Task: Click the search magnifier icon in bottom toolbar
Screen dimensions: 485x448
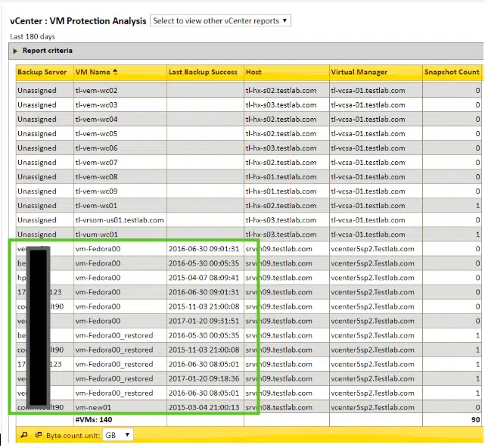Action: tap(23, 435)
